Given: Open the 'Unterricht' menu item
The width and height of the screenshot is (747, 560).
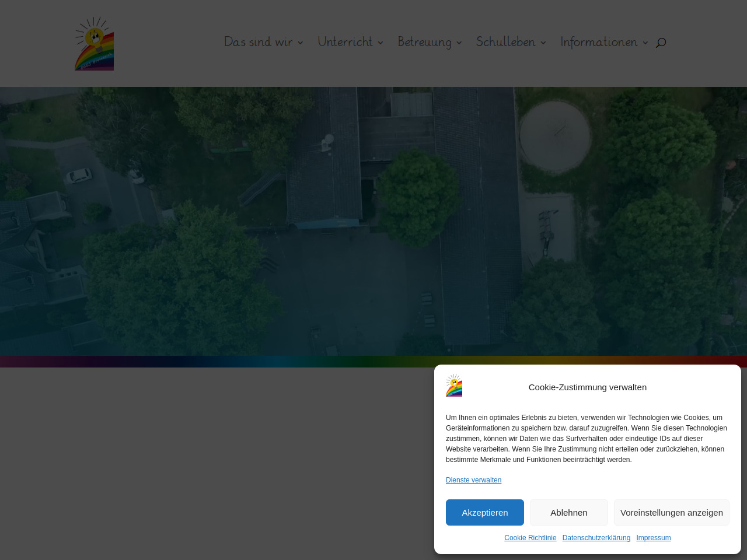Looking at the screenshot, I should pyautogui.click(x=345, y=42).
